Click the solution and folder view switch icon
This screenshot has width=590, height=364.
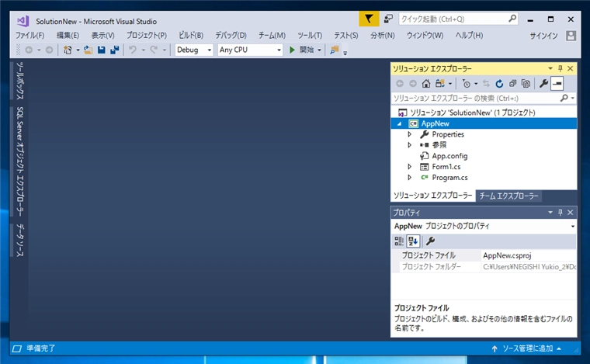pyautogui.click(x=440, y=84)
